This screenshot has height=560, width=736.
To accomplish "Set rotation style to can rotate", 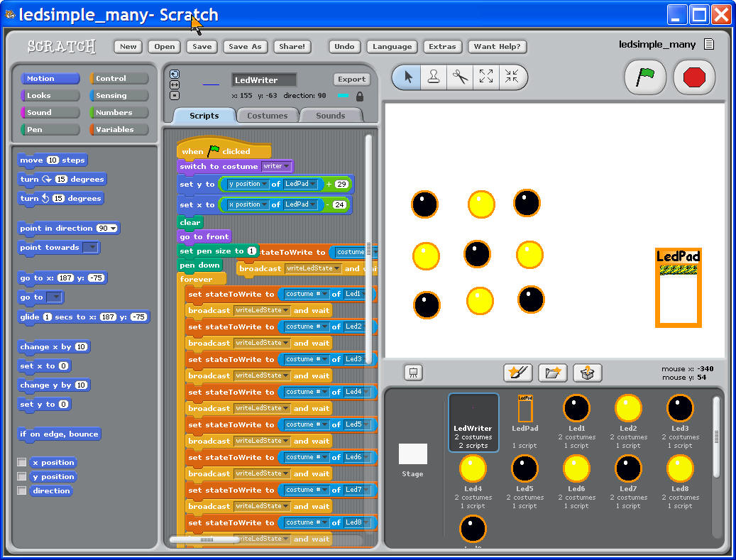I will 174,74.
